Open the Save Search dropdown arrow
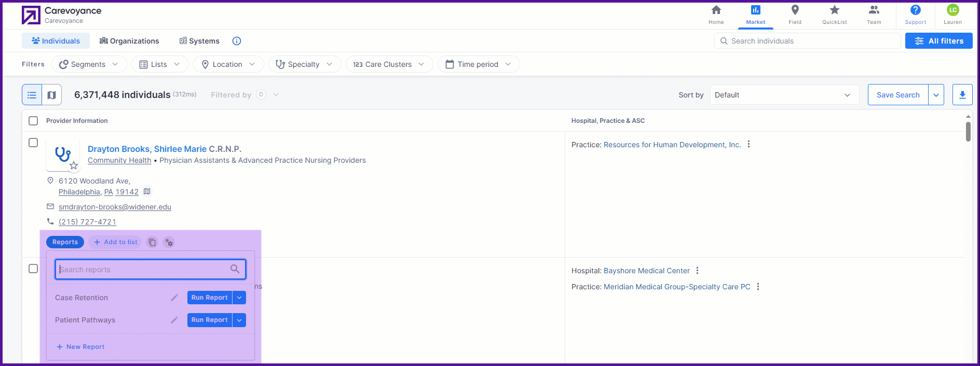The image size is (980, 366). [936, 95]
